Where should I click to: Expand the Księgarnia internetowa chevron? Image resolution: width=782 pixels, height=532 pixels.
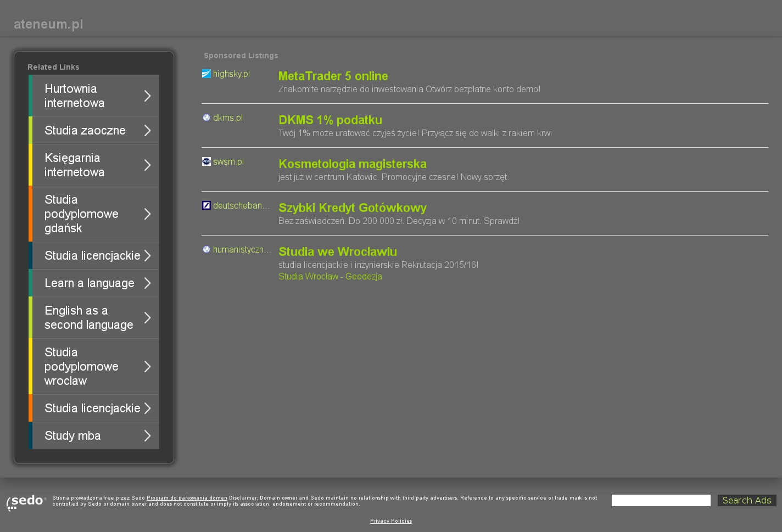[147, 165]
